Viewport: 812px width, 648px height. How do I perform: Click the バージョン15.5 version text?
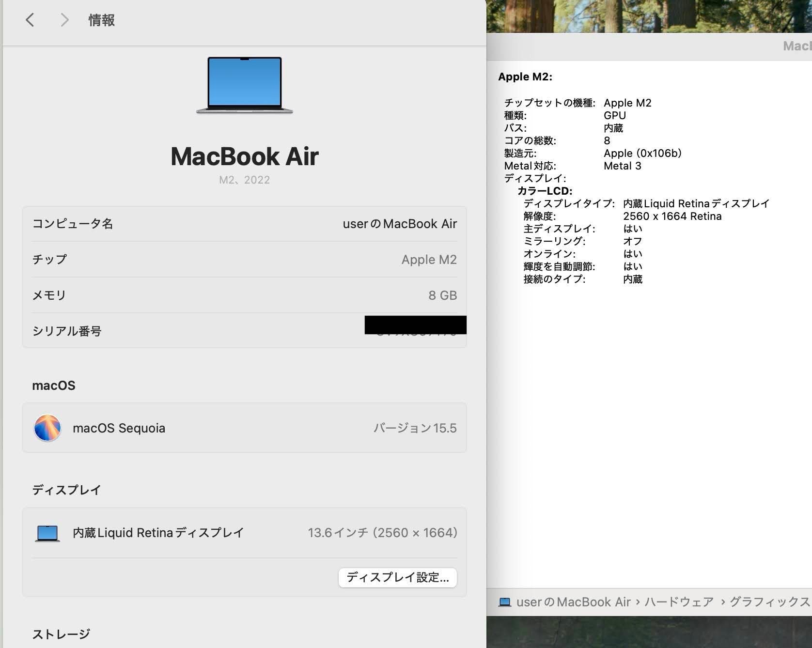coord(415,428)
